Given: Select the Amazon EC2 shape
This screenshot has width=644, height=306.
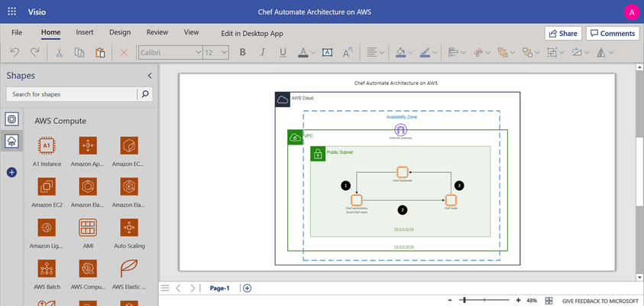Looking at the screenshot, I should click(47, 193).
